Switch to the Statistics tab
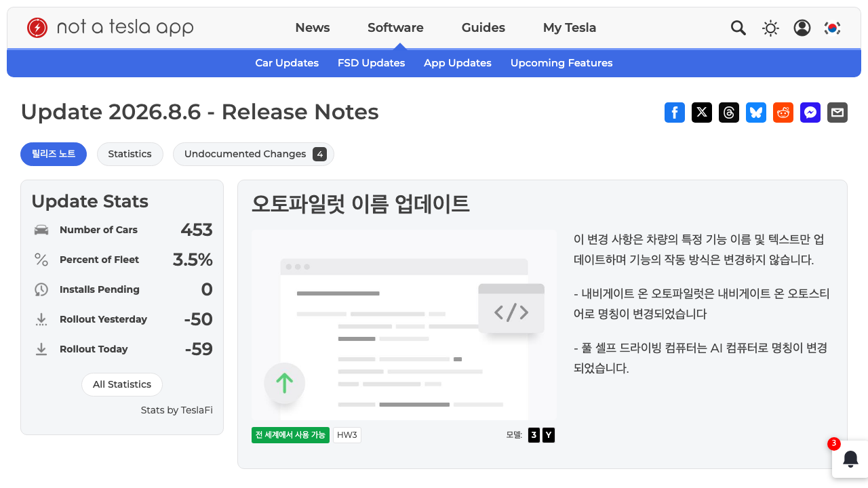868x488 pixels. click(130, 154)
